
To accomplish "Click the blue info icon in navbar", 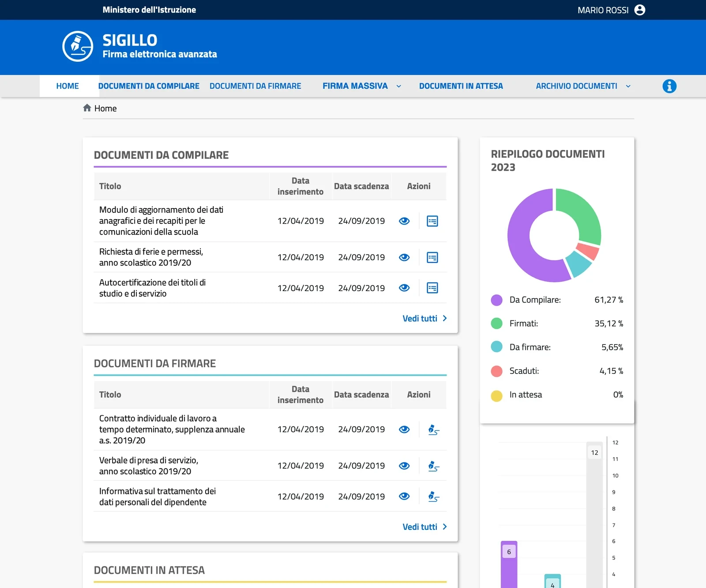I will (669, 86).
